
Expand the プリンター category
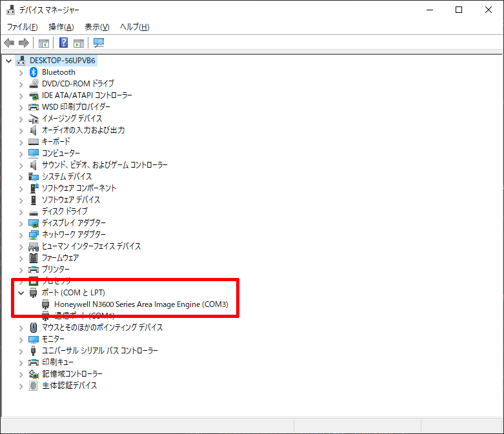point(21,270)
